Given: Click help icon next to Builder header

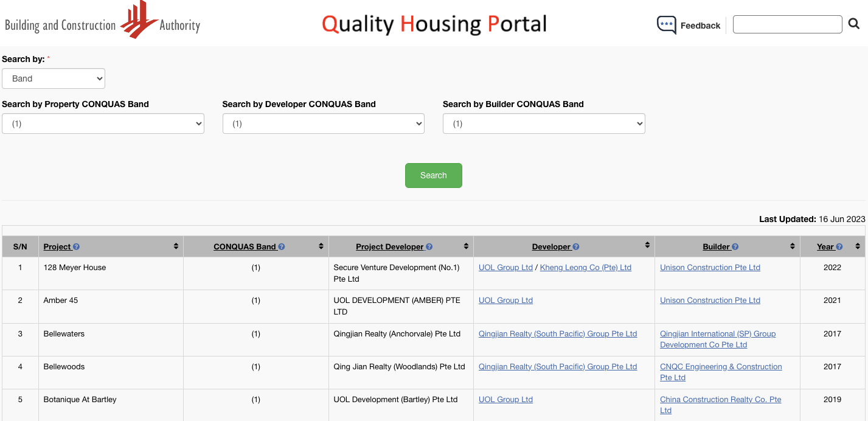Looking at the screenshot, I should pos(735,247).
